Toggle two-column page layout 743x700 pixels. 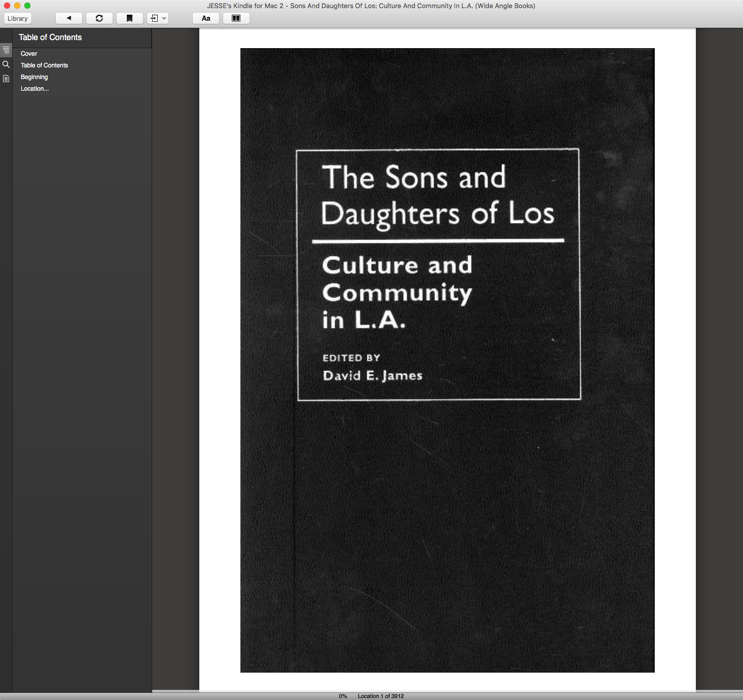pyautogui.click(x=236, y=18)
